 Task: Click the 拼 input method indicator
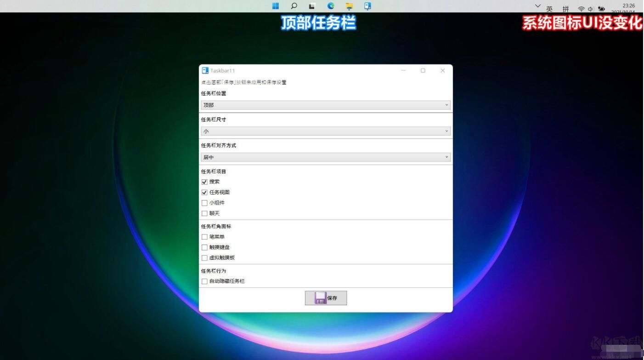[565, 9]
